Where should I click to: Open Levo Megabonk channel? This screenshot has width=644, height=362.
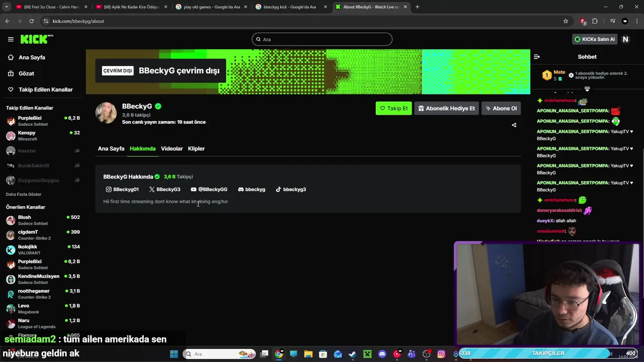click(43, 308)
